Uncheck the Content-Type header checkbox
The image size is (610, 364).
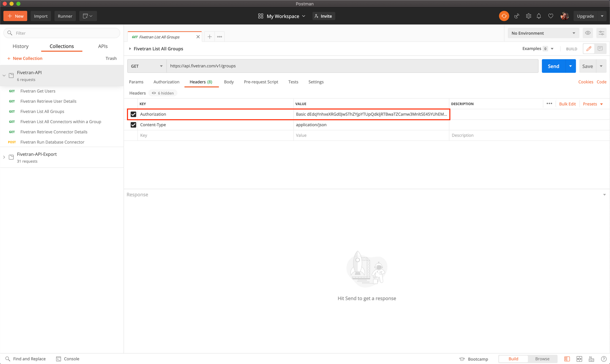point(133,125)
